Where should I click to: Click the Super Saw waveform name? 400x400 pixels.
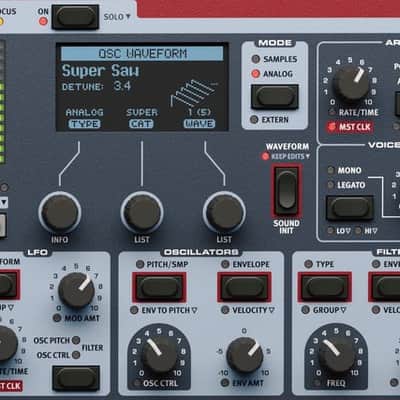click(x=100, y=71)
